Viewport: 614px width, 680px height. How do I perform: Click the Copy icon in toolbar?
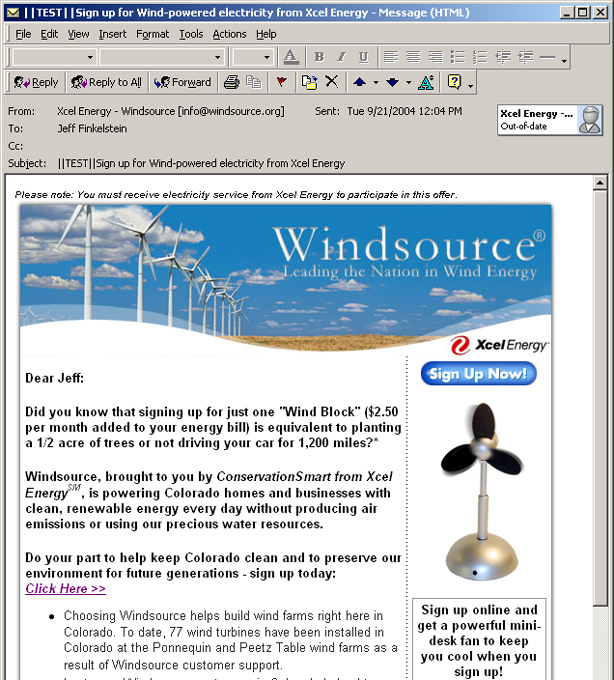pyautogui.click(x=253, y=82)
